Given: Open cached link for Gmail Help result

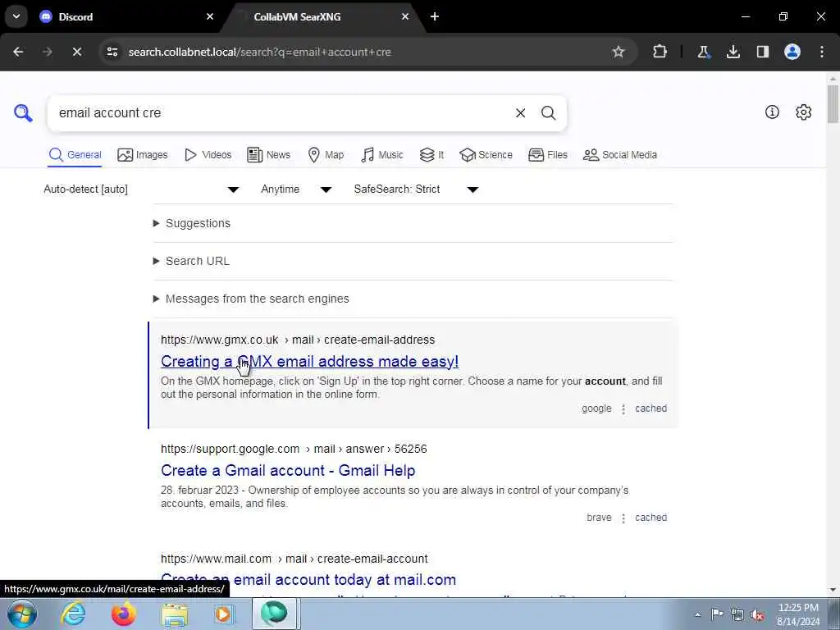Looking at the screenshot, I should [651, 518].
